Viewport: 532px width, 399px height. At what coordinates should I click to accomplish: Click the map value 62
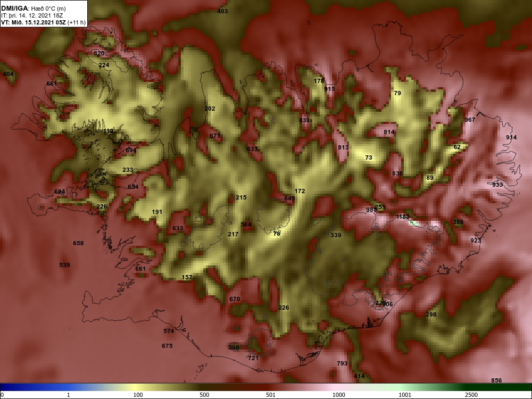[457, 147]
